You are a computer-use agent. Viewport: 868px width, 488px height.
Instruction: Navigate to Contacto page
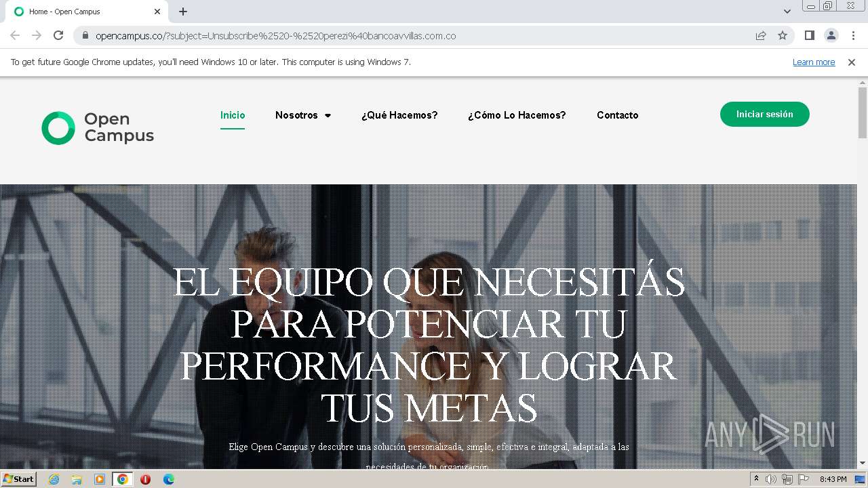pyautogui.click(x=617, y=115)
